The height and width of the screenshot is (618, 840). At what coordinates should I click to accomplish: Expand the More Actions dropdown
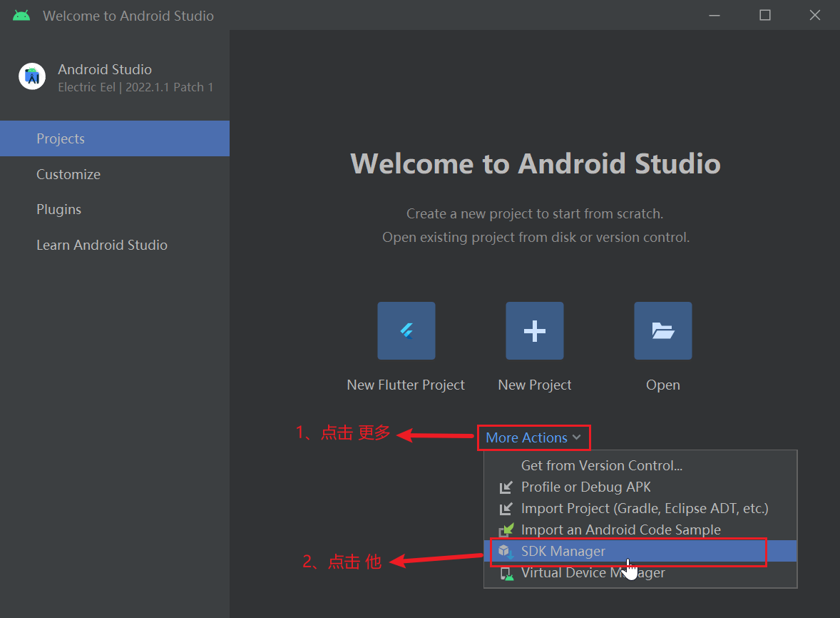click(x=533, y=437)
